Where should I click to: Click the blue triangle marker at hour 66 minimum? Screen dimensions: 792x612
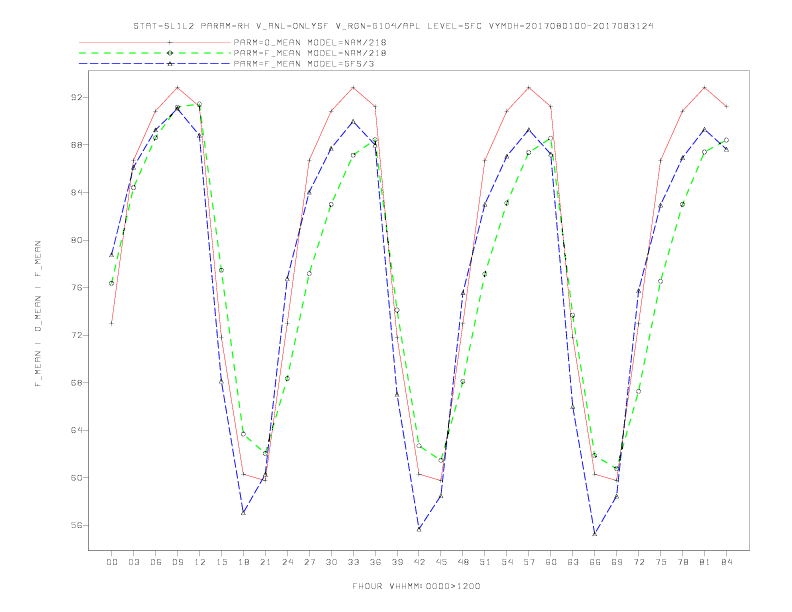595,534
